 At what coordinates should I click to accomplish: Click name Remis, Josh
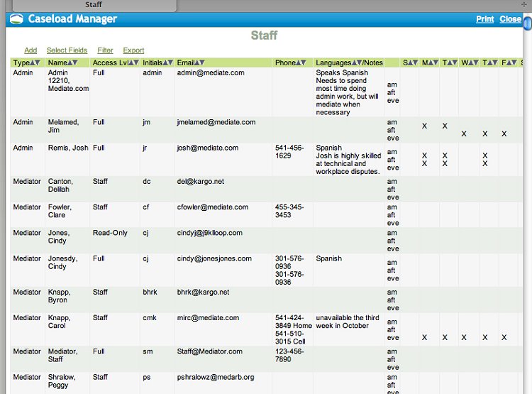click(x=68, y=148)
